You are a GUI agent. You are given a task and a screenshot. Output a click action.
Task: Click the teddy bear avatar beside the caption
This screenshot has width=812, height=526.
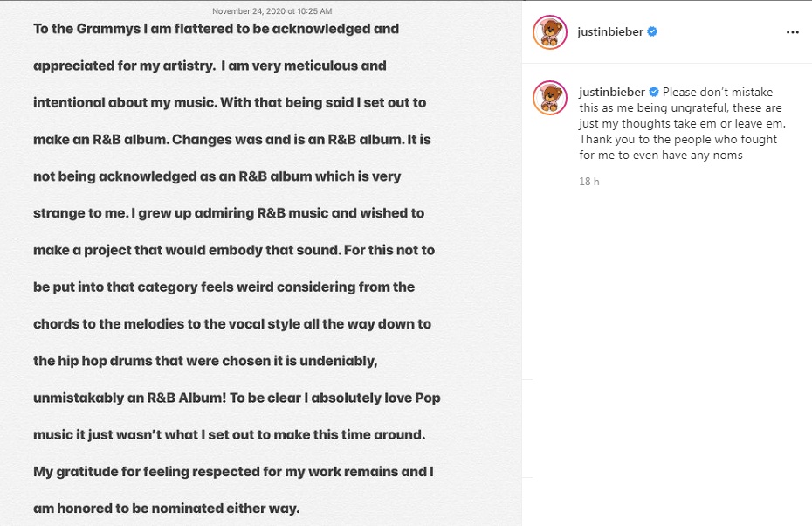[550, 98]
